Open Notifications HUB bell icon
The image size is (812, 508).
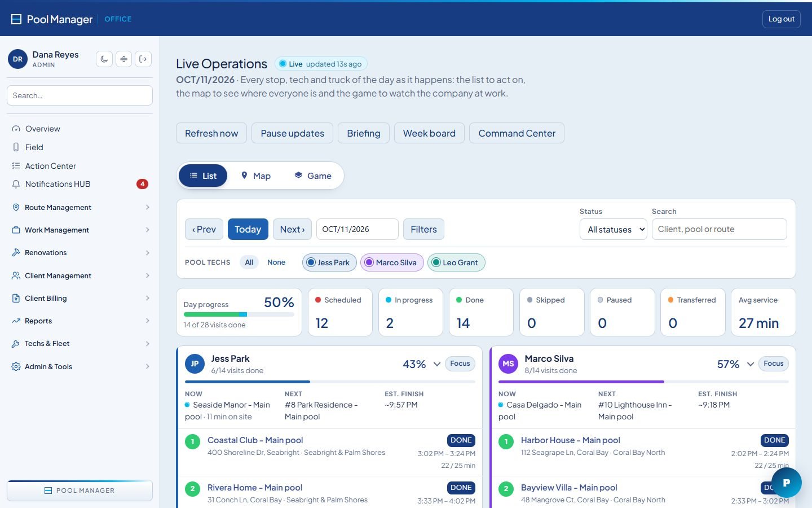click(16, 184)
